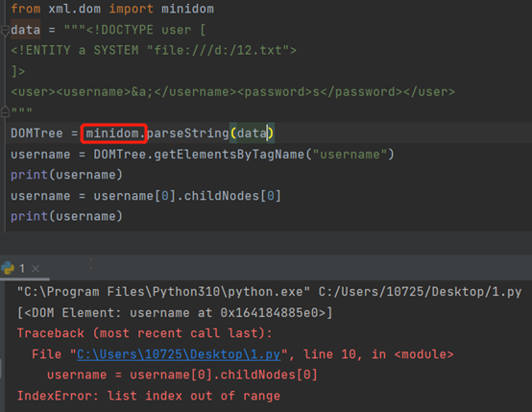Click the fold end marker at closing triple quotes
The image size is (532, 412).
point(5,111)
